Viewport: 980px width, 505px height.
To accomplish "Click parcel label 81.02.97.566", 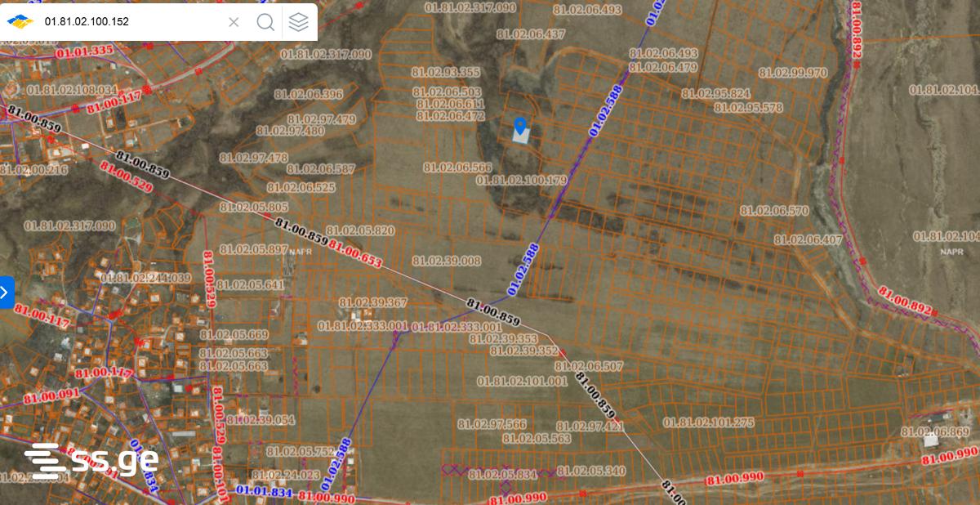I will tap(492, 424).
